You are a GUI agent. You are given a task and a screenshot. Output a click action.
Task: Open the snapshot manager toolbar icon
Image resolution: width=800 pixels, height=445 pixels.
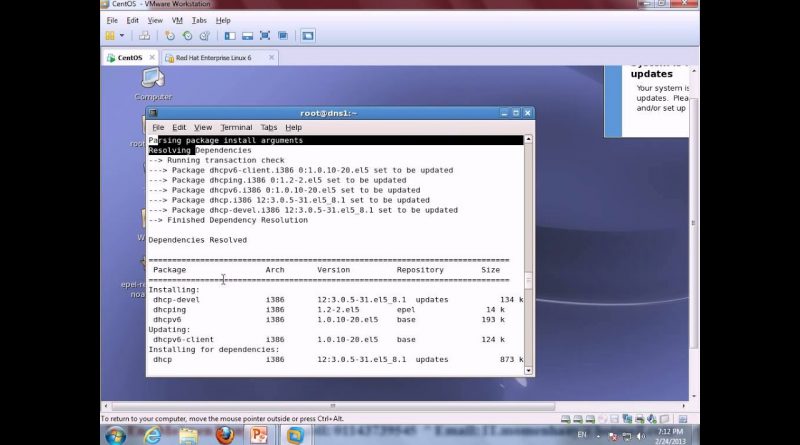click(205, 36)
